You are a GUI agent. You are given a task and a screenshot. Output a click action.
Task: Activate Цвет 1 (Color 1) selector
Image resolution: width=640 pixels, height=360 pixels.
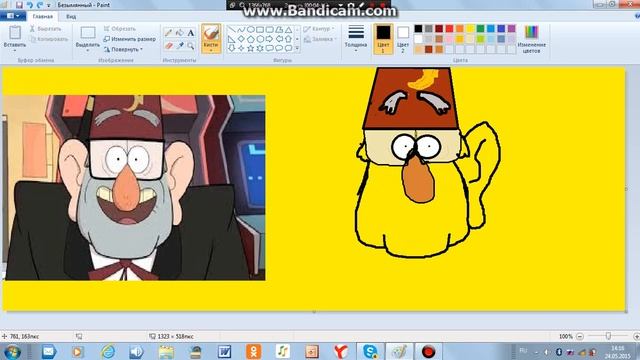pos(383,39)
